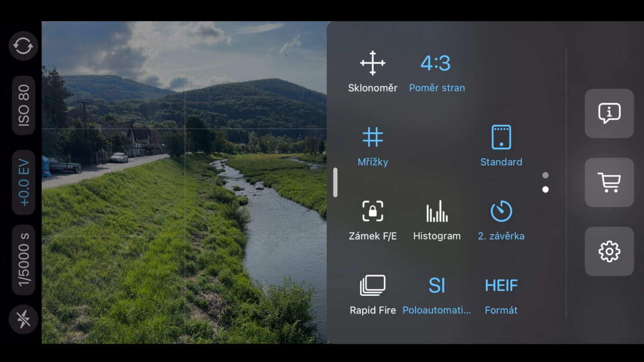Change the 4:3 Poměr stran aspect ratio

[x=436, y=72]
